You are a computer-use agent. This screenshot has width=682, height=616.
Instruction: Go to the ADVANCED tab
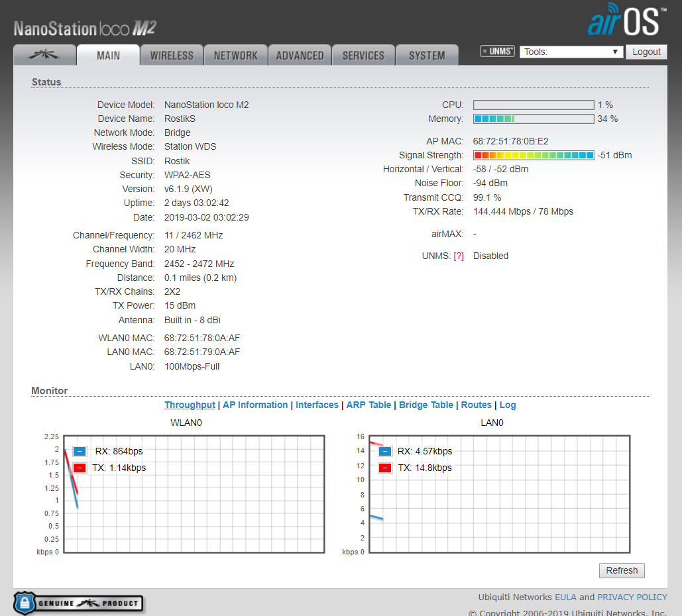click(x=300, y=55)
